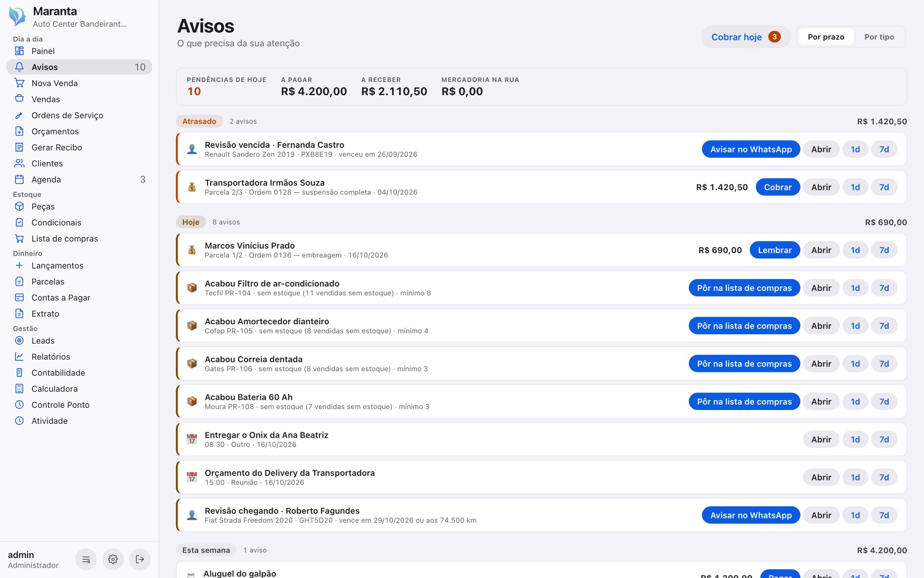Click the settings gear icon
This screenshot has height=578, width=924.
pos(113,559)
